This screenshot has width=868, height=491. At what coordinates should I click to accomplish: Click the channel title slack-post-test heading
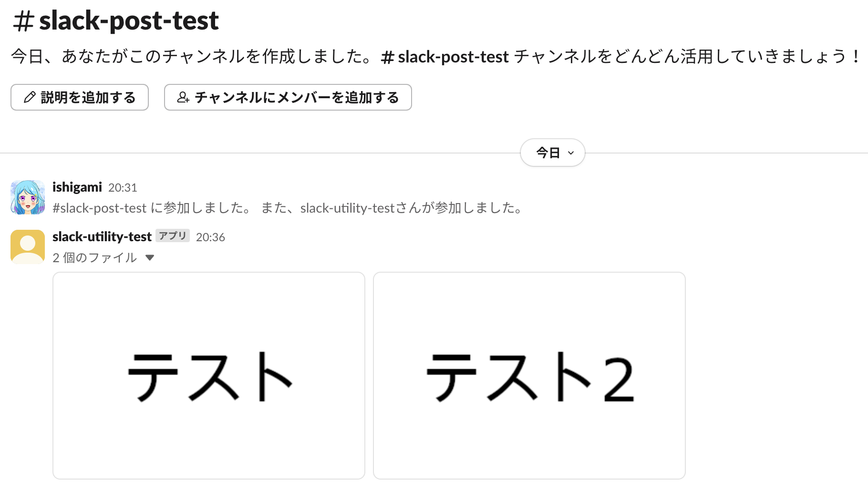(129, 20)
